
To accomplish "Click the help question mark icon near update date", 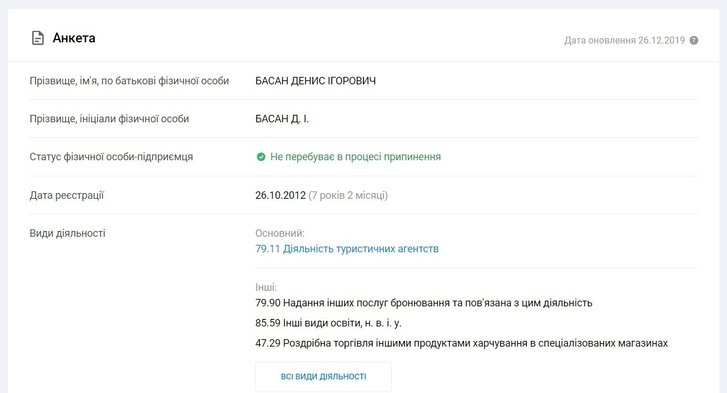I will [x=694, y=40].
